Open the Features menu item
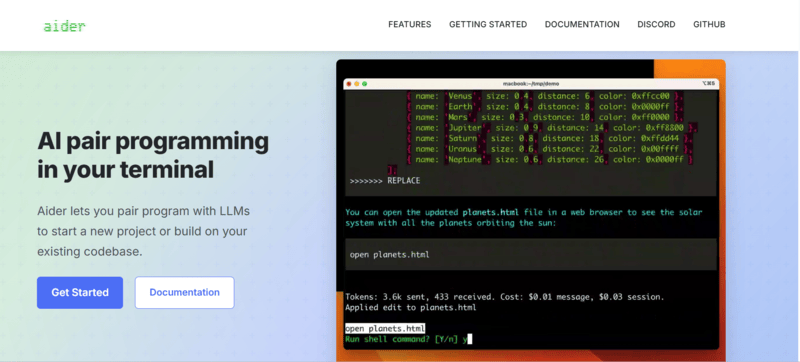This screenshot has width=800, height=362. (x=409, y=24)
